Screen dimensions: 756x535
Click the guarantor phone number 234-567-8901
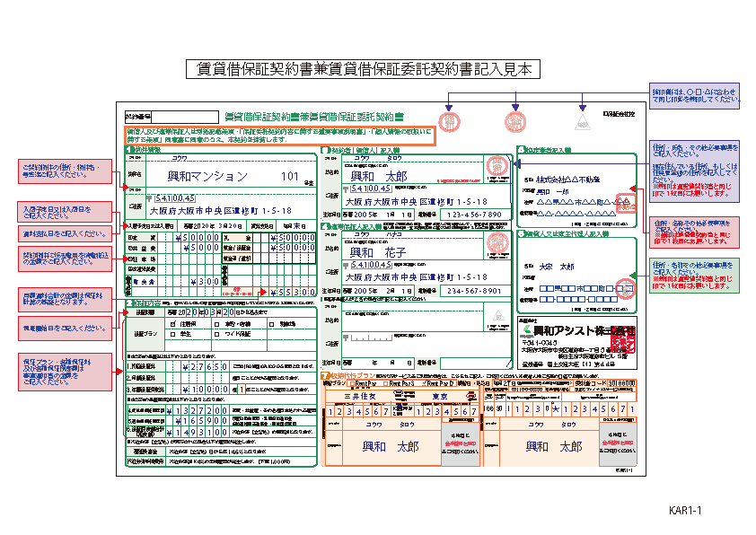pyautogui.click(x=474, y=291)
